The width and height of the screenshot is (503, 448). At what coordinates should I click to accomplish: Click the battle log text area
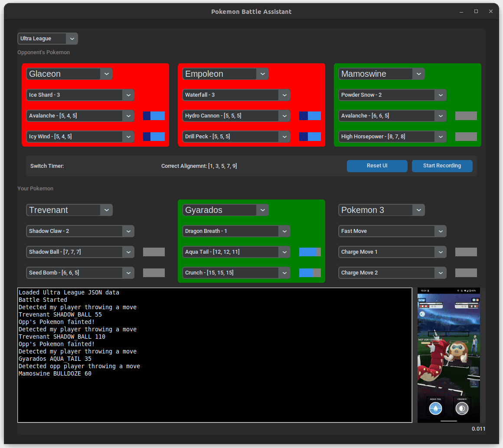pos(215,355)
